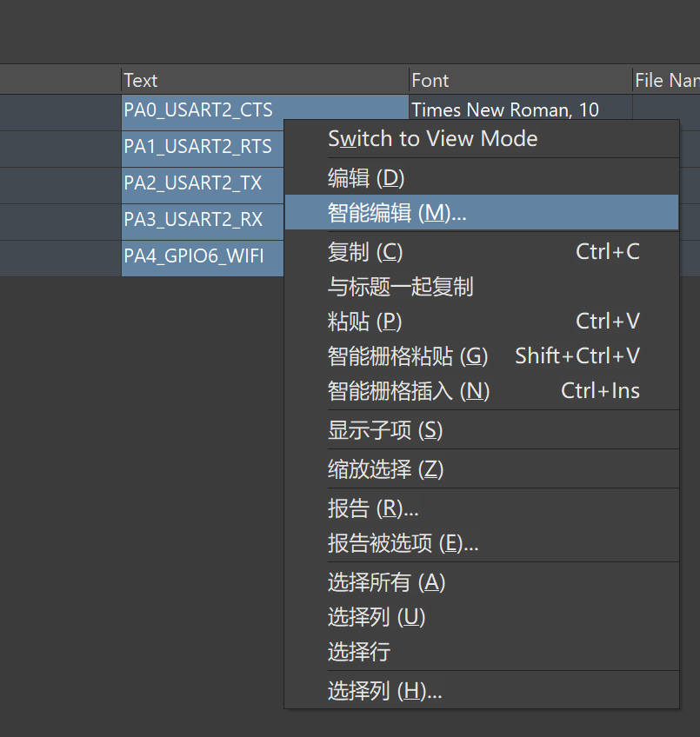
Task: Choose 编辑 (D) from context menu
Action: pyautogui.click(x=366, y=178)
